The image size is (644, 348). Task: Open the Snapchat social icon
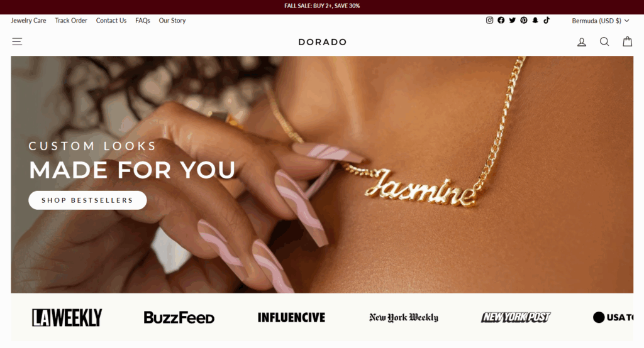coord(535,20)
